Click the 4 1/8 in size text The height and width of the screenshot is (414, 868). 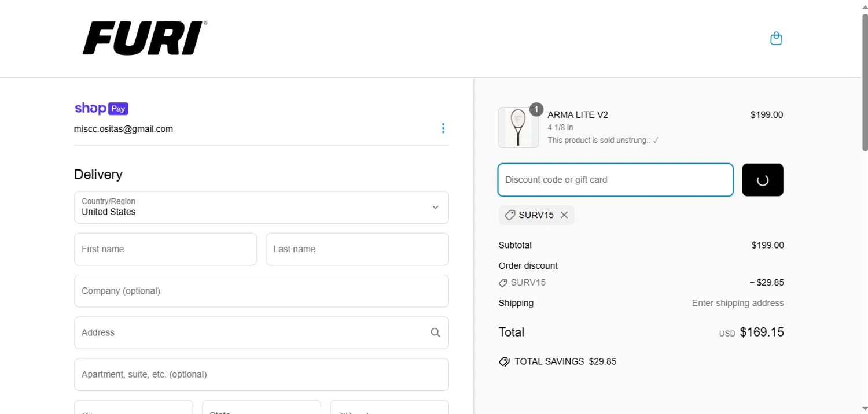pyautogui.click(x=560, y=128)
